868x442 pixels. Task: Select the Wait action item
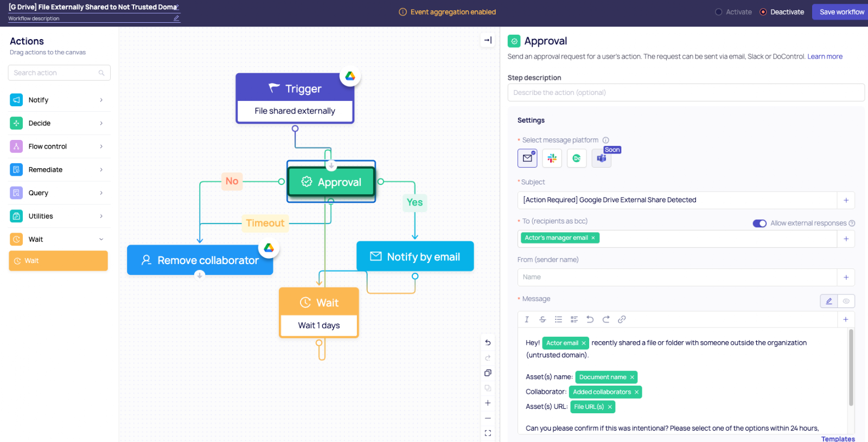[58, 261]
